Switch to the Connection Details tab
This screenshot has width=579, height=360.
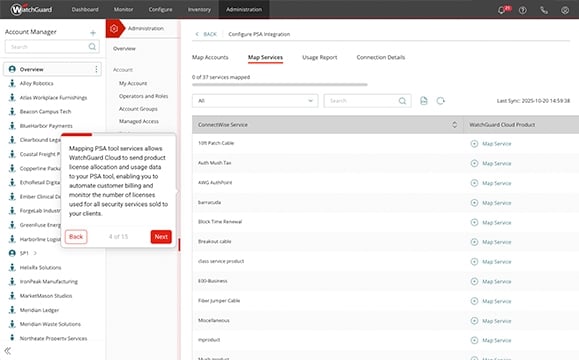tap(381, 57)
